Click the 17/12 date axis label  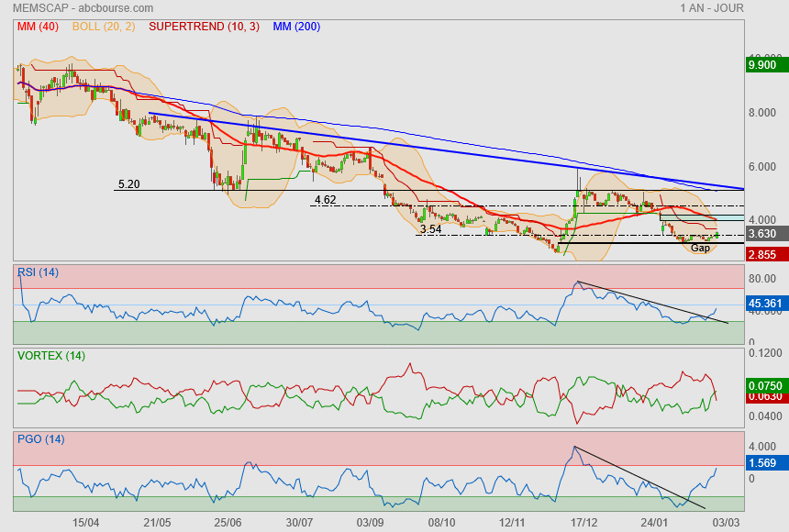pyautogui.click(x=583, y=523)
